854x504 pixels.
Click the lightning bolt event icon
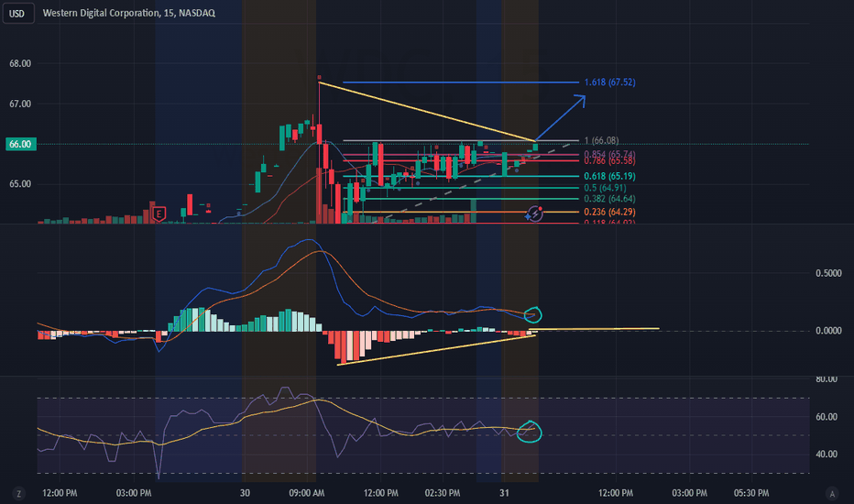534,213
